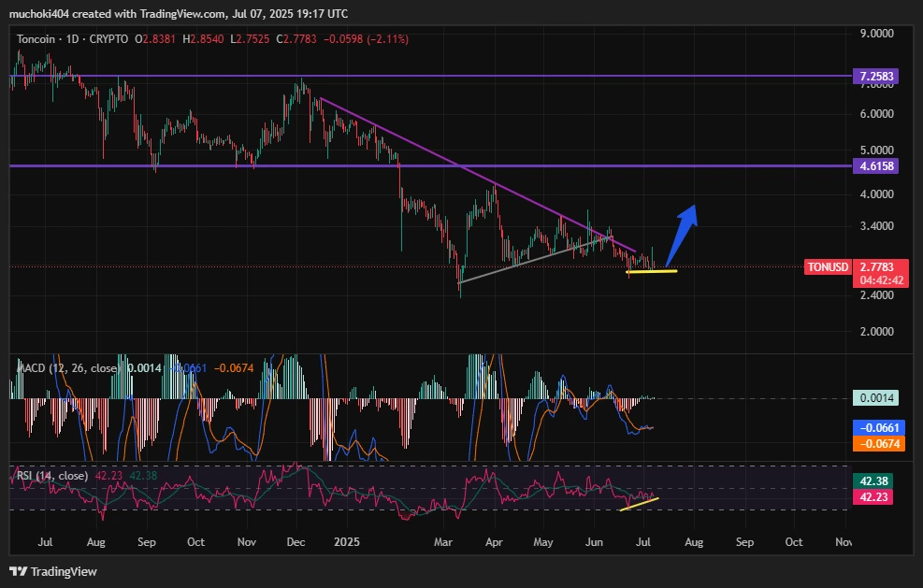Click the TradingView logo at bottom left

click(53, 571)
